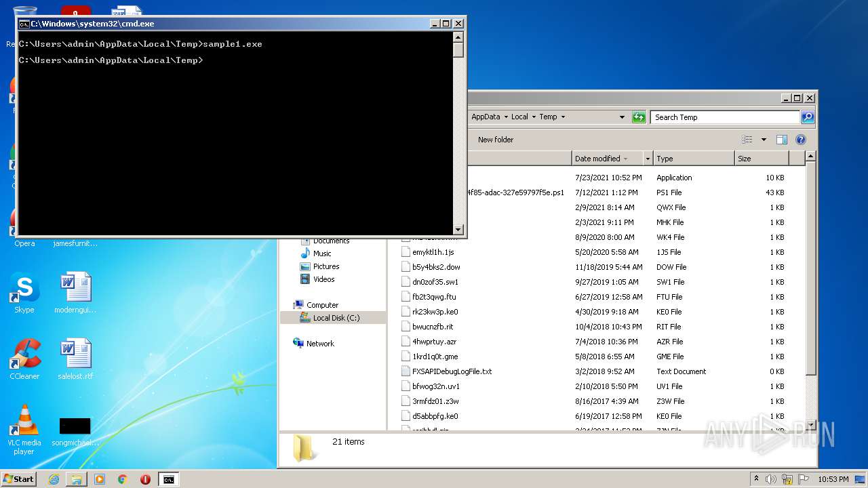Viewport: 868px width, 488px height.
Task: Sort by Type column header
Action: (694, 159)
